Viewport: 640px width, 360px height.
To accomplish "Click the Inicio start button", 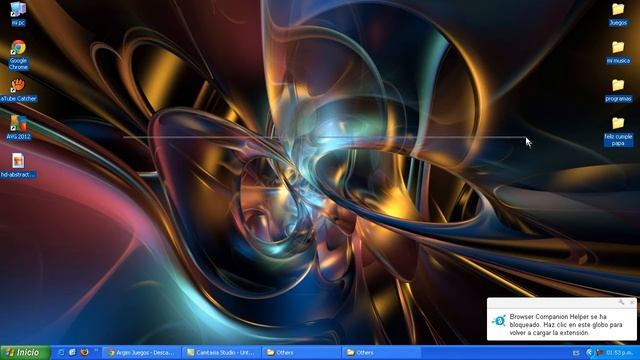I will click(x=25, y=352).
